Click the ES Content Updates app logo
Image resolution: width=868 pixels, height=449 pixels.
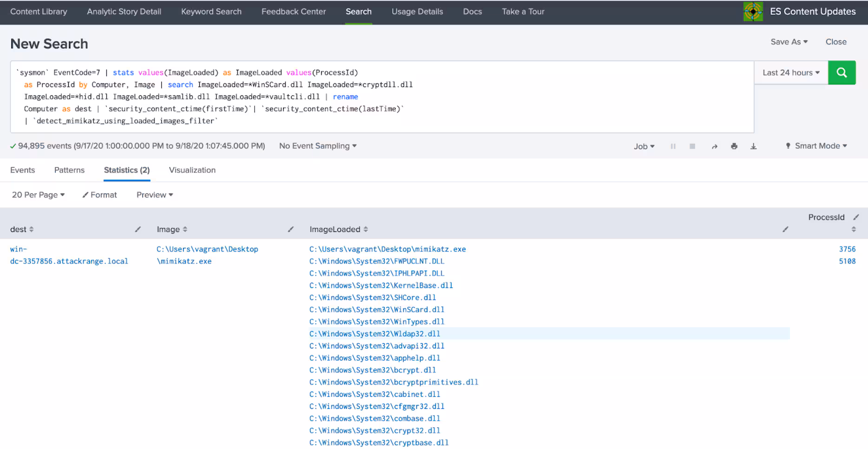(x=753, y=12)
